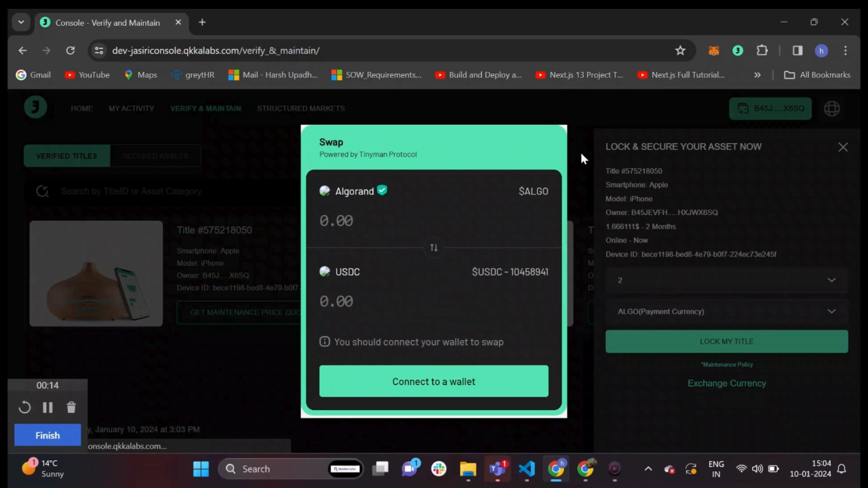868x488 pixels.
Task: Open the Windows Start menu
Action: click(x=201, y=468)
